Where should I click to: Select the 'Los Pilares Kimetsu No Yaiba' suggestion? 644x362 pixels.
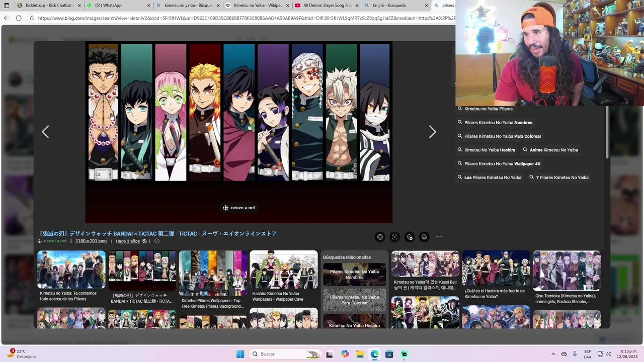coord(490,177)
